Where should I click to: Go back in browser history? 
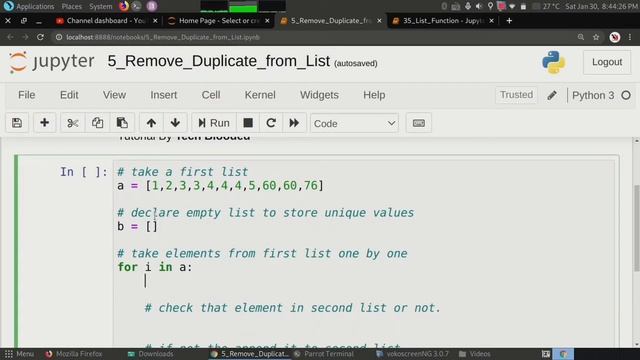pos(10,37)
